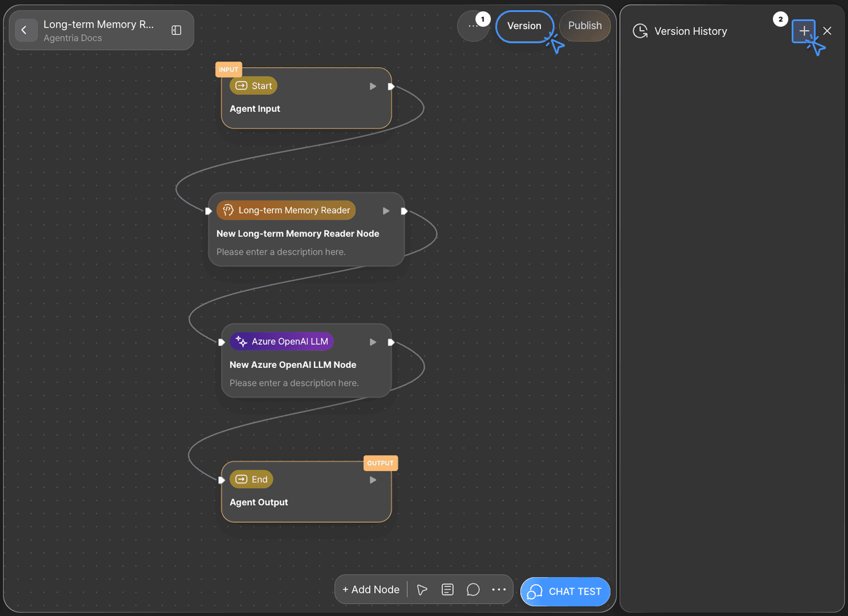Click the agent title Long-term Memory R...
The image size is (848, 616).
(x=99, y=24)
